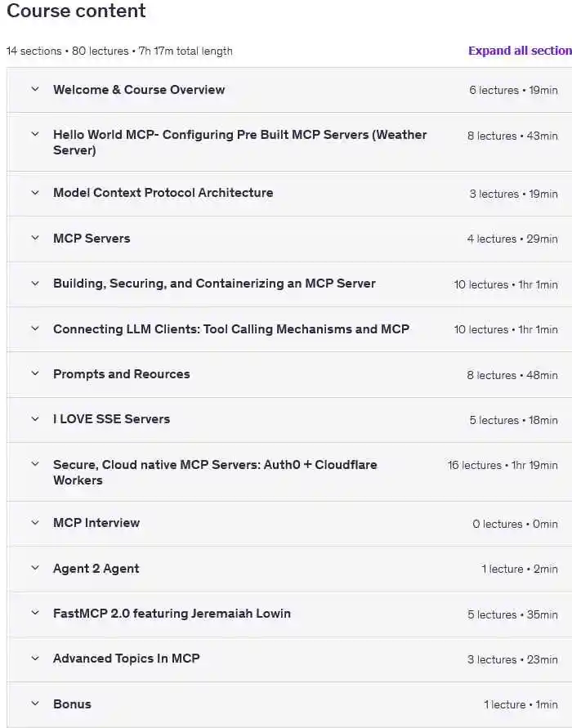Select the MCP Interview section title
The width and height of the screenshot is (572, 728).
coord(96,523)
